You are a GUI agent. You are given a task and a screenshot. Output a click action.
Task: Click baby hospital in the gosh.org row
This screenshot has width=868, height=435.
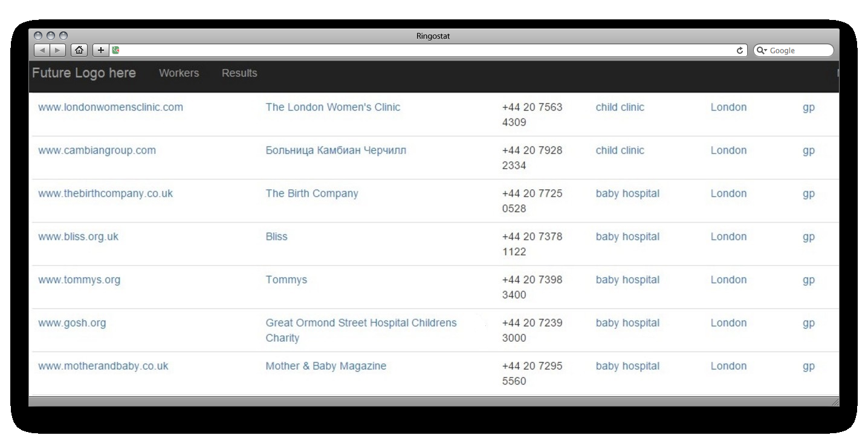[x=627, y=322]
